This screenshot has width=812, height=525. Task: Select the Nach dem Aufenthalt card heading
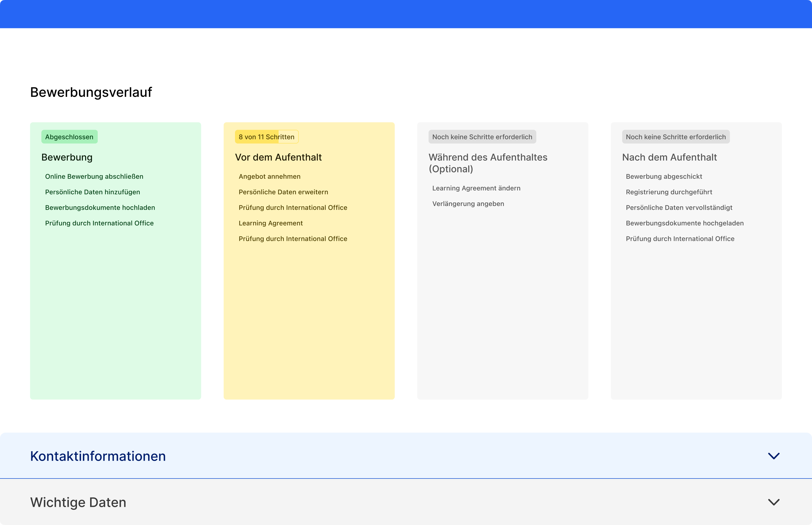(669, 157)
